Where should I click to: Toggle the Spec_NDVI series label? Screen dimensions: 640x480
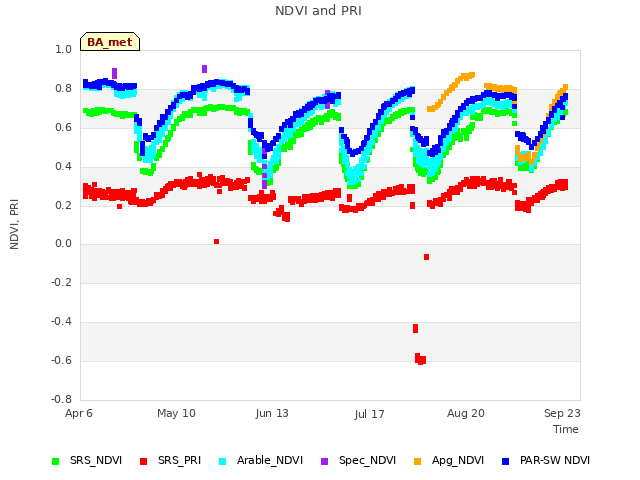pos(367,460)
